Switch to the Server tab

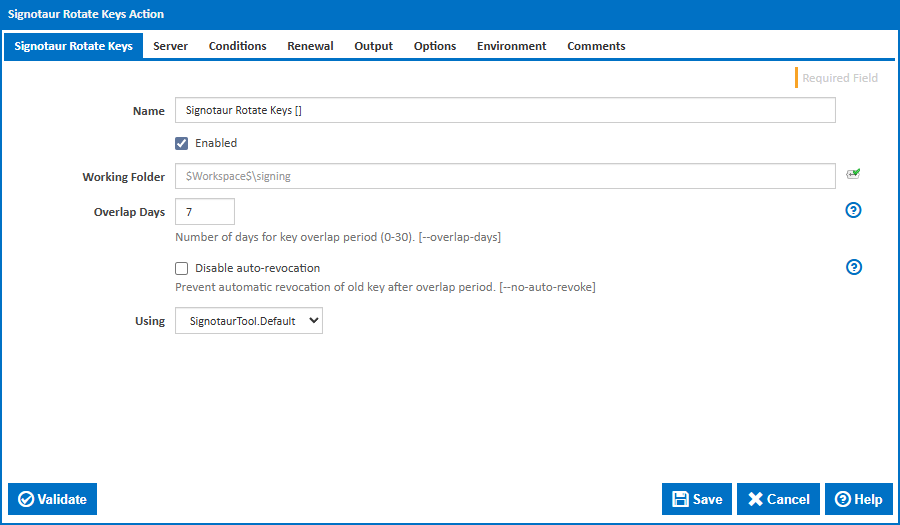(170, 46)
